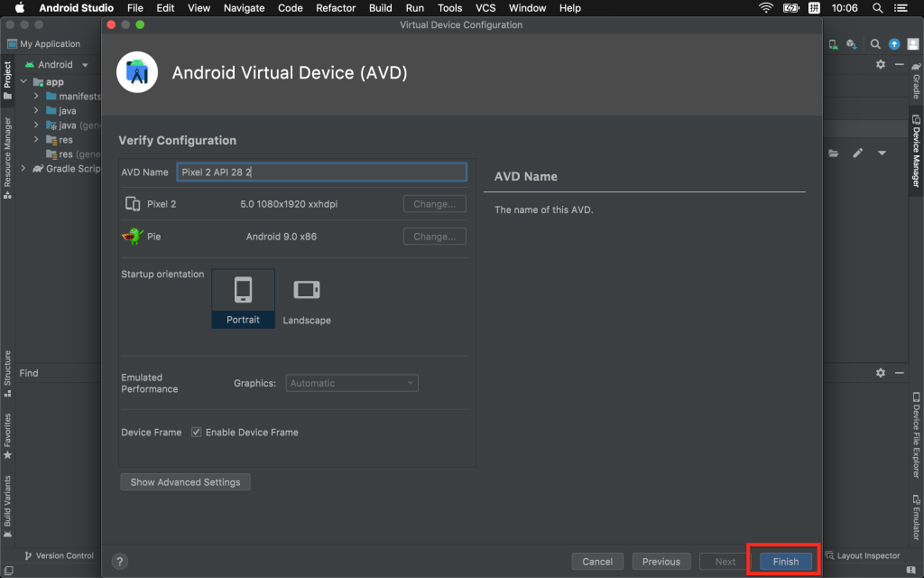
Task: Open the user account avatar icon
Action: point(913,44)
